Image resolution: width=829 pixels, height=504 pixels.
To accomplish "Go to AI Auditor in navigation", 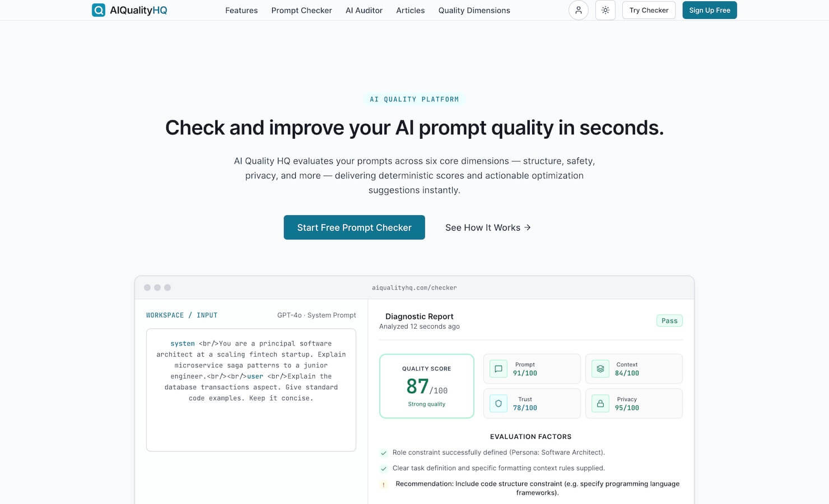I will (364, 10).
